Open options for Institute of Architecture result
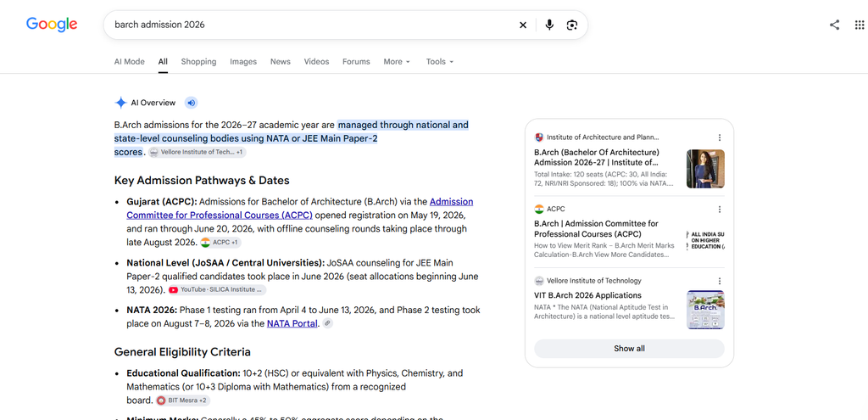Screen dimensions: 868x420 click(719, 137)
